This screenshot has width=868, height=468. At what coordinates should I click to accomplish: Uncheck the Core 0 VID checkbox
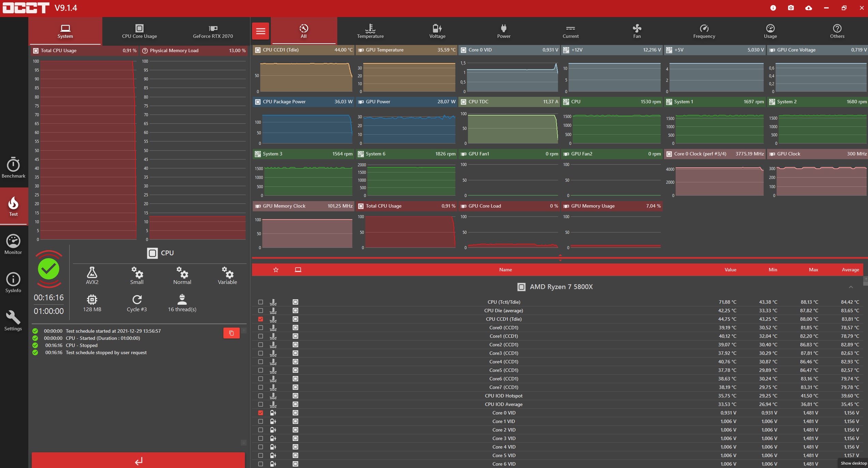click(x=261, y=413)
